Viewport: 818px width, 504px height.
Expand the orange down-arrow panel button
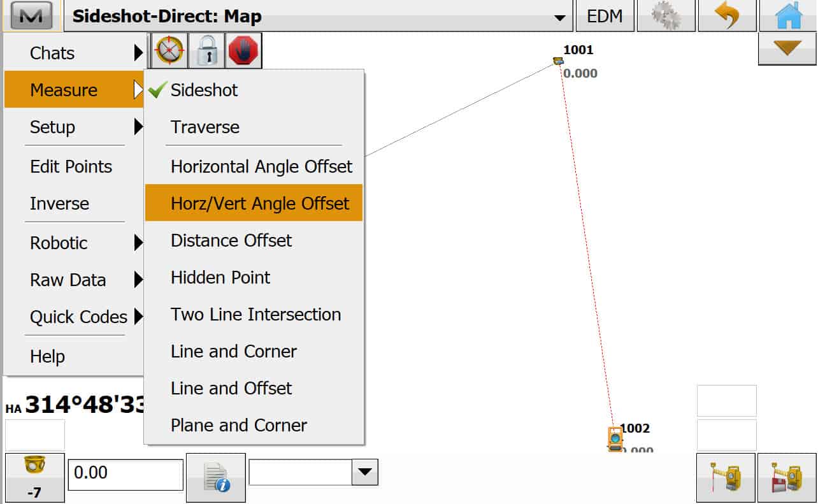click(787, 48)
